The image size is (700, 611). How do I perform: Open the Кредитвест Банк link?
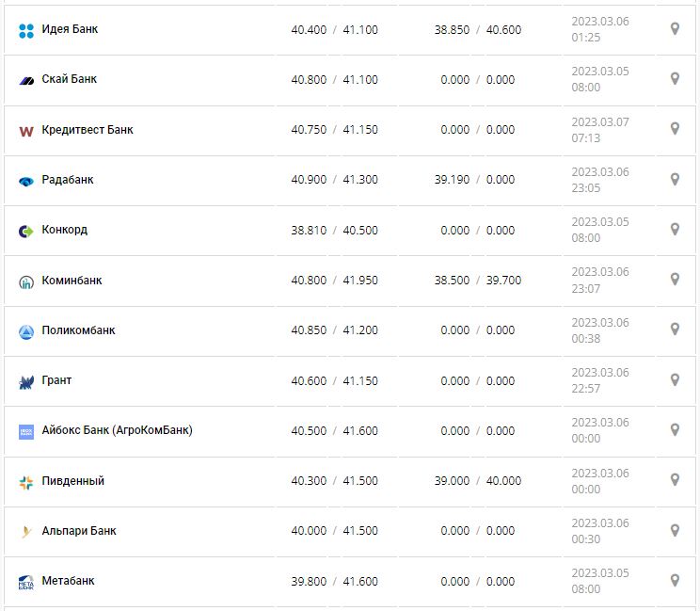coord(87,130)
